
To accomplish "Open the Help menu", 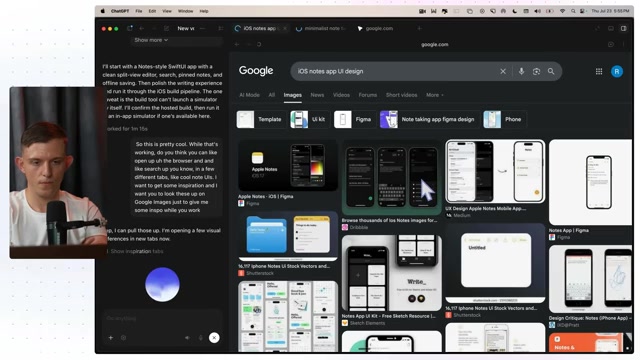I will click(204, 11).
